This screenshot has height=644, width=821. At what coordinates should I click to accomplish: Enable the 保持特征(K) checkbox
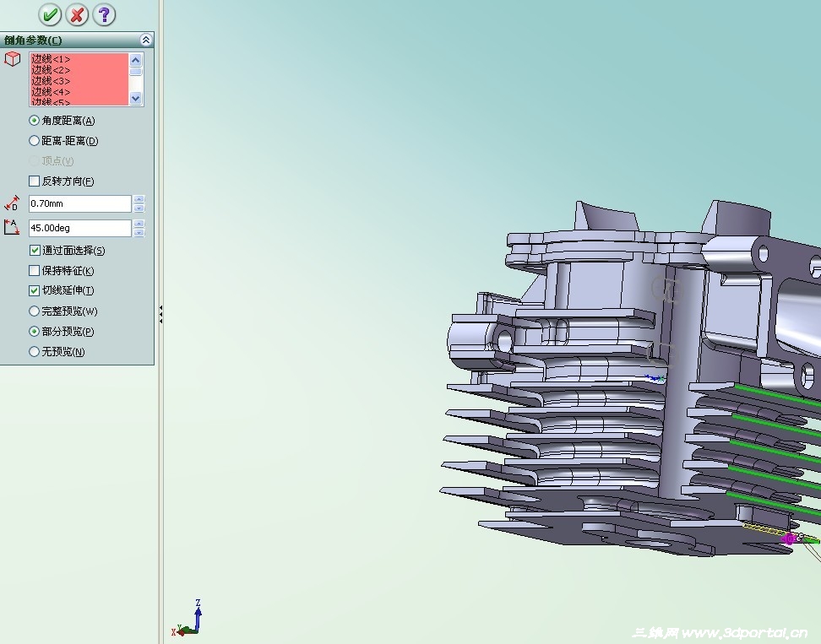point(34,270)
